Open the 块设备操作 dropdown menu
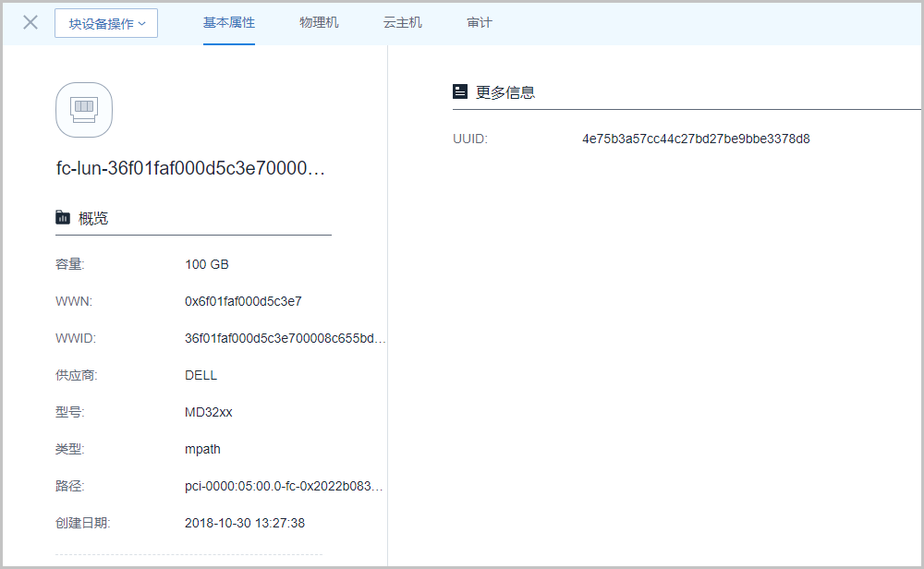Viewport: 924px width, 569px height. (106, 23)
